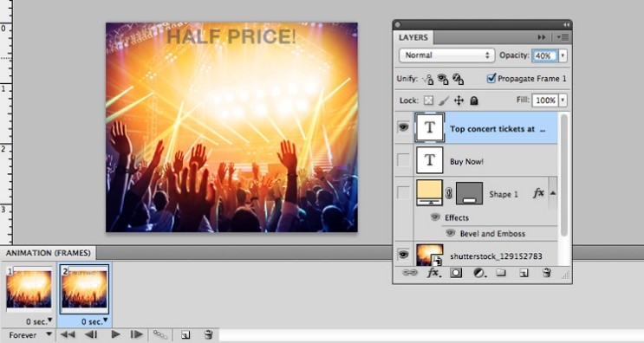Click the Layers panel expand double-arrow icon

(x=542, y=37)
